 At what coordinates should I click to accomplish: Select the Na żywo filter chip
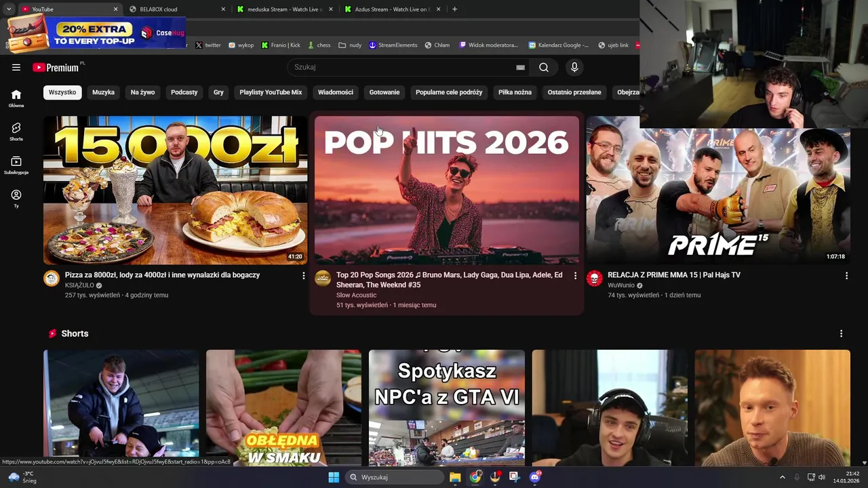click(142, 92)
